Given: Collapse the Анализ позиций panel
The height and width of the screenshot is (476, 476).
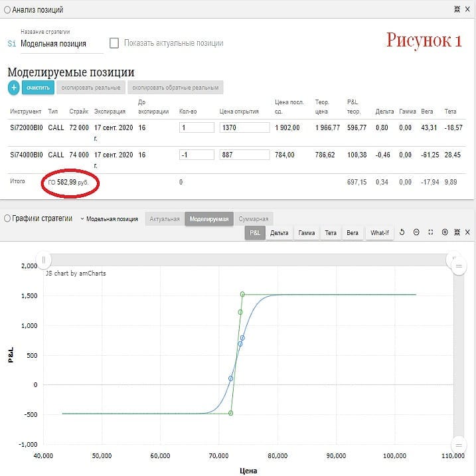Looking at the screenshot, I should (457, 9).
